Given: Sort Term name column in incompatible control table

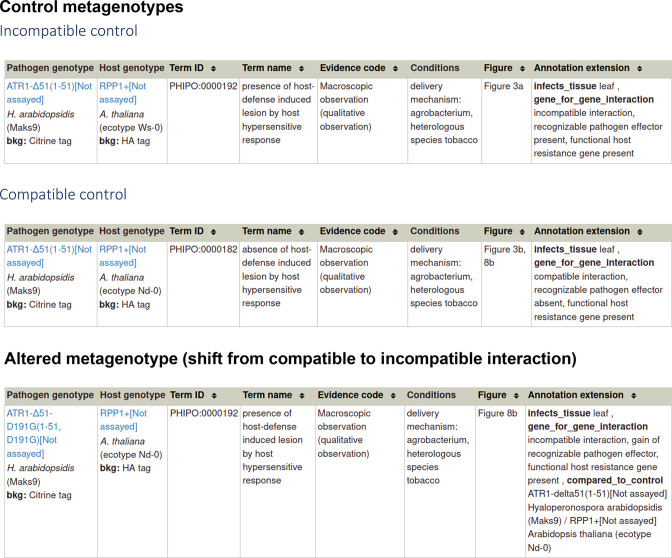Looking at the screenshot, I should [301, 69].
